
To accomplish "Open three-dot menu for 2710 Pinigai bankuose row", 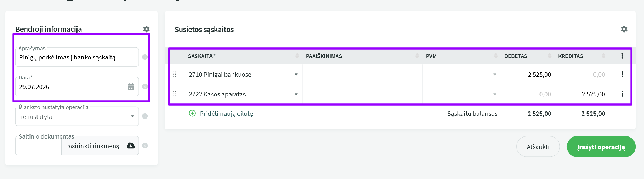I will click(x=622, y=74).
